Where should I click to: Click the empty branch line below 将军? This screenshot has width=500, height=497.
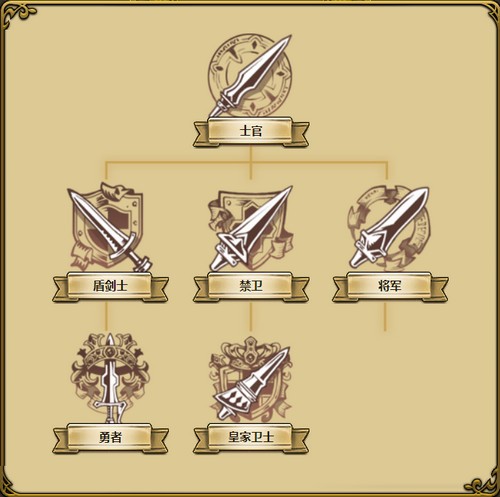(385, 317)
